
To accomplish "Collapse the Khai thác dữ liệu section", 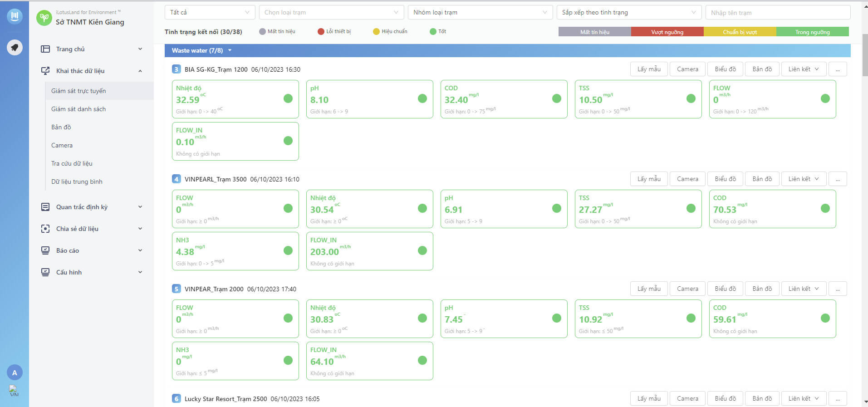I will click(140, 71).
